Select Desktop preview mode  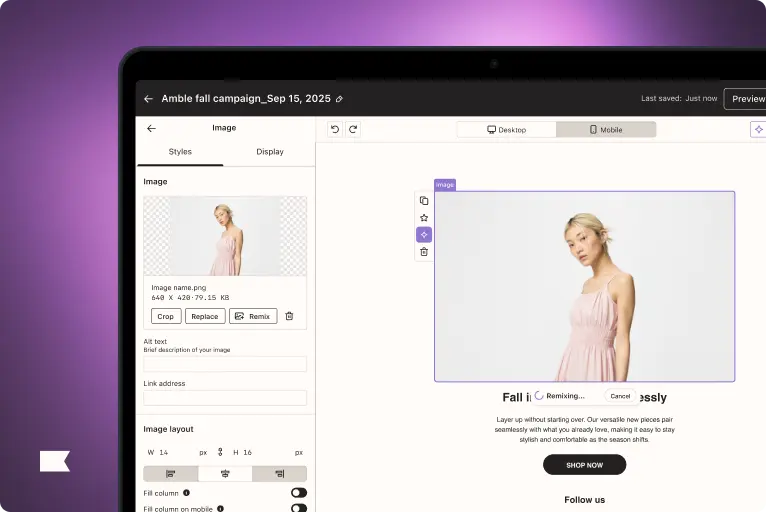[507, 129]
